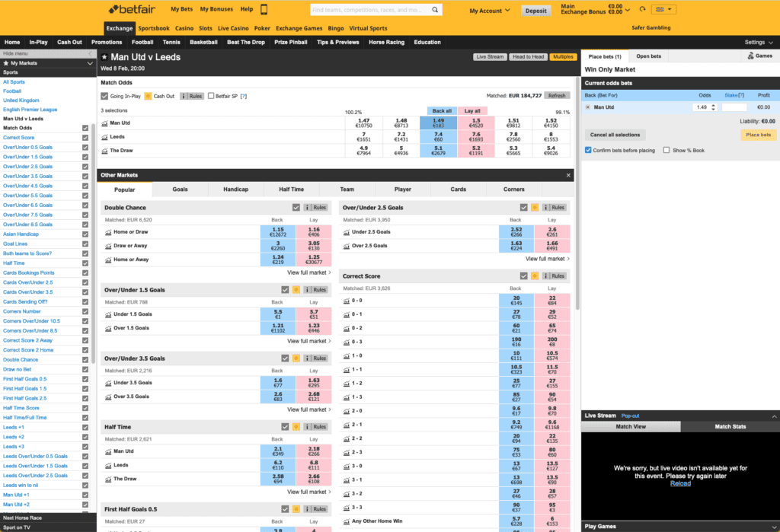
Task: Open chart icon for Leeds in Match Odds
Action: pos(104,137)
